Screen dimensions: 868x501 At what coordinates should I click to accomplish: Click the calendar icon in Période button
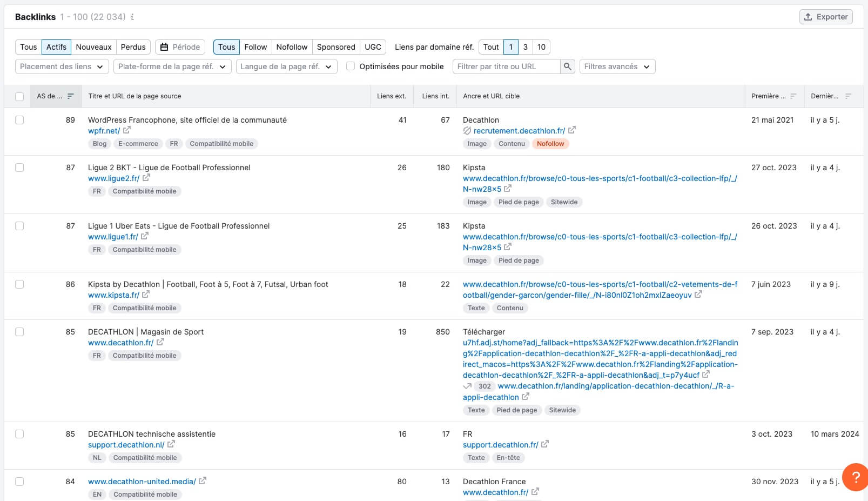164,47
